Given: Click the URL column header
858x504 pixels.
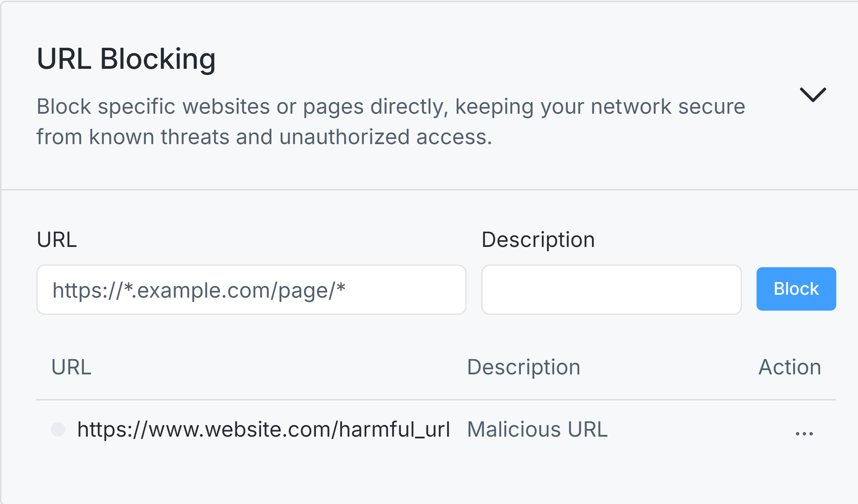Looking at the screenshot, I should [71, 367].
